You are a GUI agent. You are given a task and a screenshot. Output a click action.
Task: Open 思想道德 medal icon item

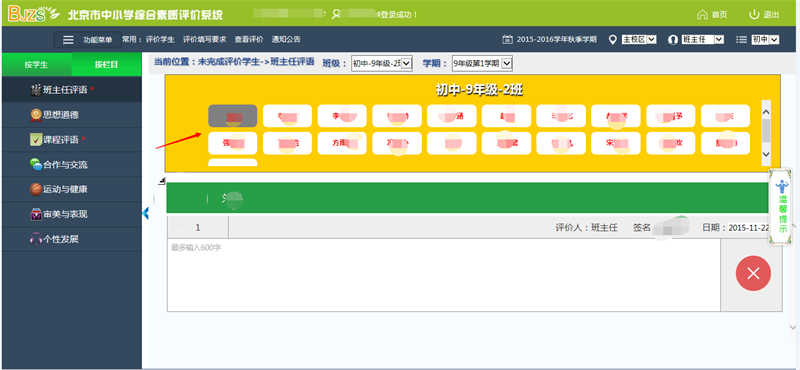pos(35,115)
